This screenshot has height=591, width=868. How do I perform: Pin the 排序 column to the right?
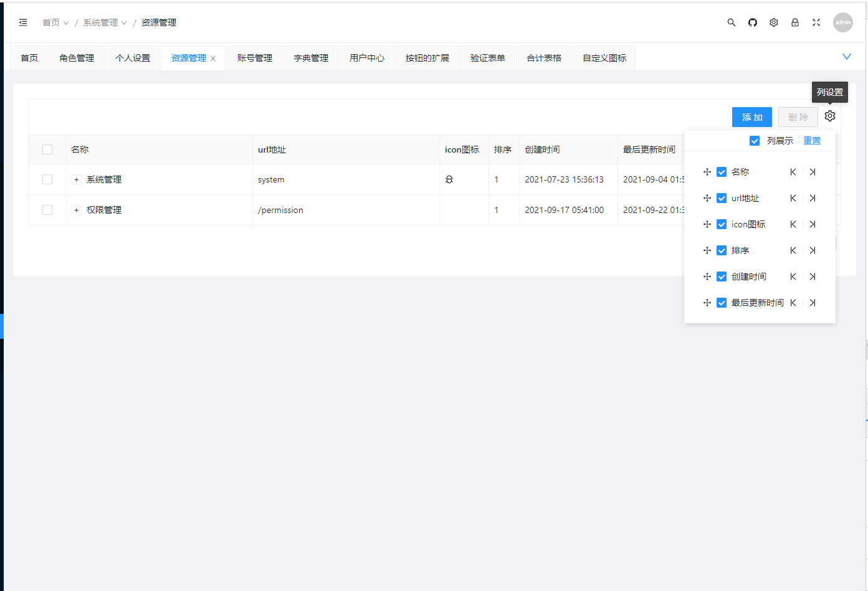[x=813, y=250]
